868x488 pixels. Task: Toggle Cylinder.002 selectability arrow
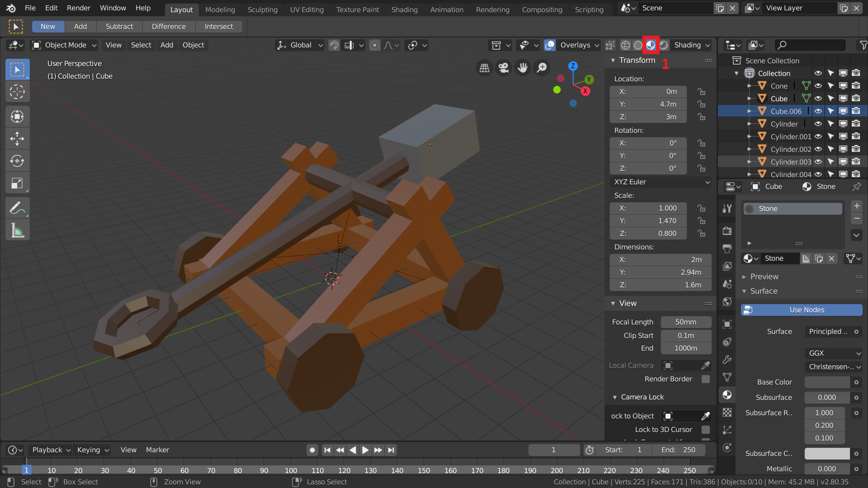coord(831,149)
